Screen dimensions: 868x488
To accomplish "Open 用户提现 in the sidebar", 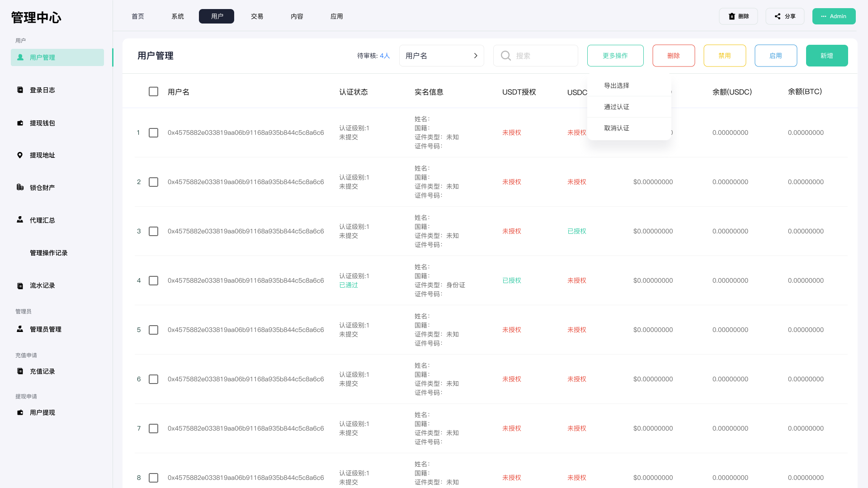I will point(42,412).
